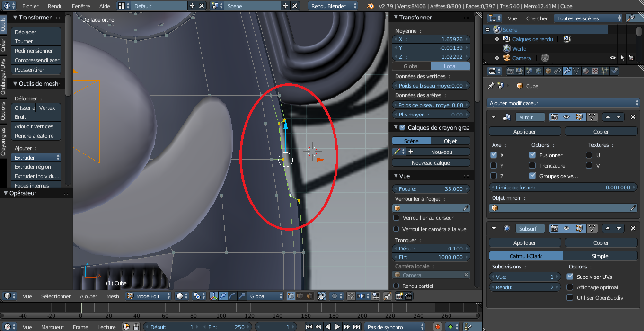Collapse the Subsurf modifier panel
The image size is (644, 331).
coord(494,228)
